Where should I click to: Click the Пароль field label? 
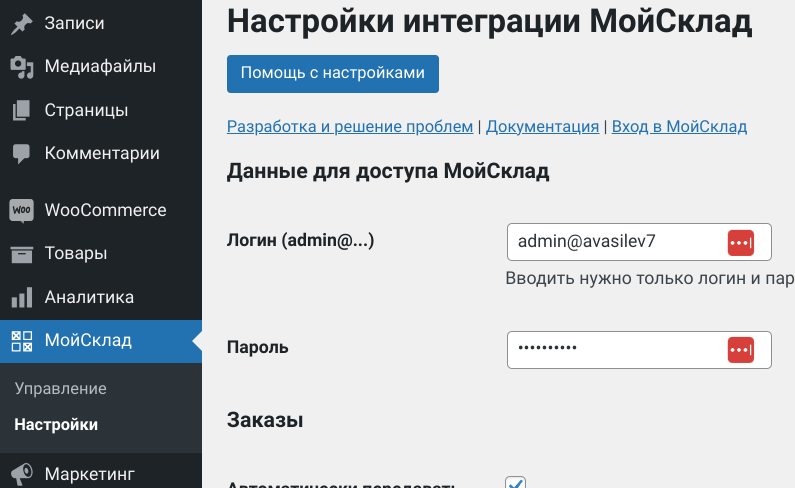click(258, 347)
